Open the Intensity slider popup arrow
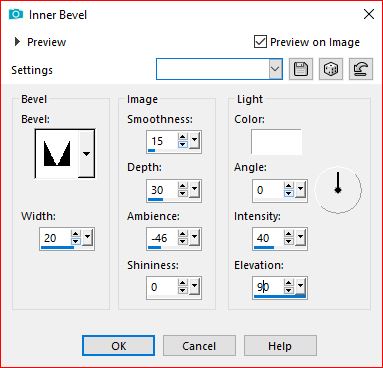 point(300,237)
